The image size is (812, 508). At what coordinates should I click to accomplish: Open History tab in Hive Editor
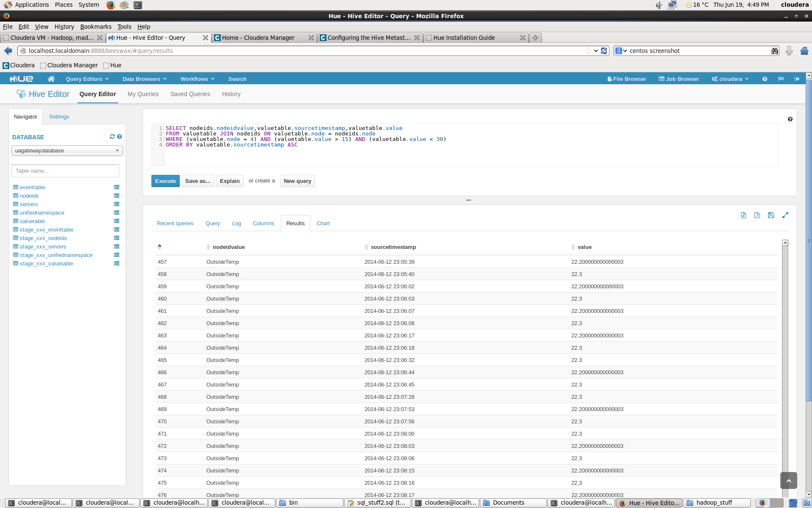231,94
